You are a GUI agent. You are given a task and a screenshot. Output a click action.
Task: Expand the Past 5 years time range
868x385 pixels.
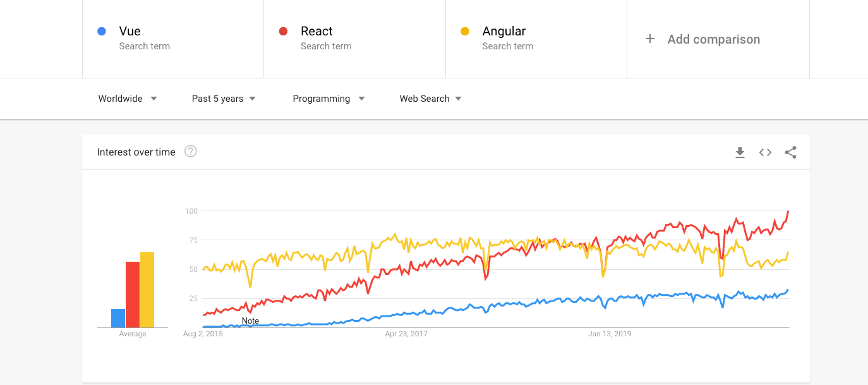(x=224, y=99)
